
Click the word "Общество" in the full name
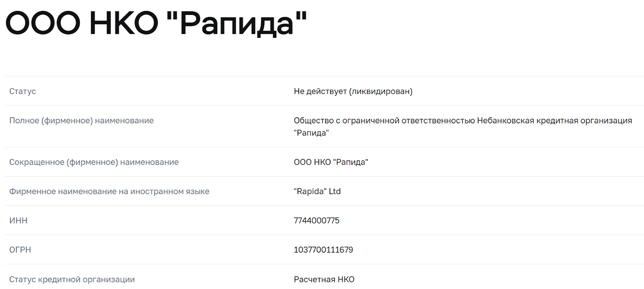[x=314, y=121]
